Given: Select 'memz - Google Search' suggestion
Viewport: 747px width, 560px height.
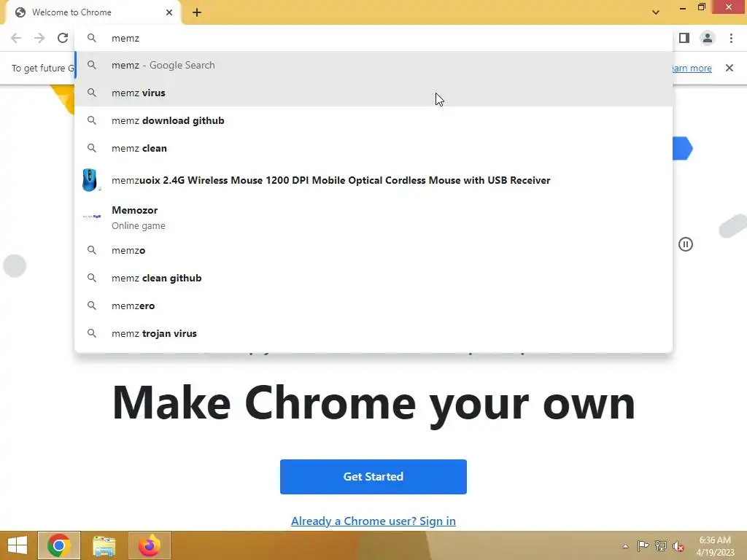Looking at the screenshot, I should (374, 65).
